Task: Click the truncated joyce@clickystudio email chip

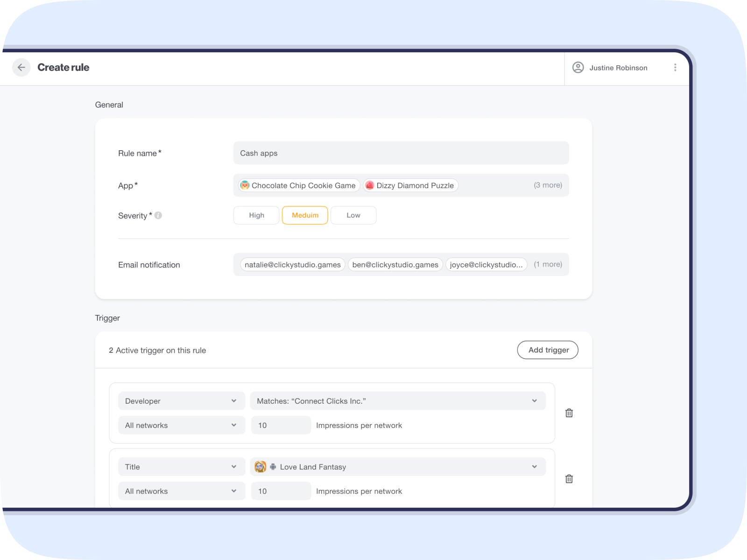Action: 486,265
